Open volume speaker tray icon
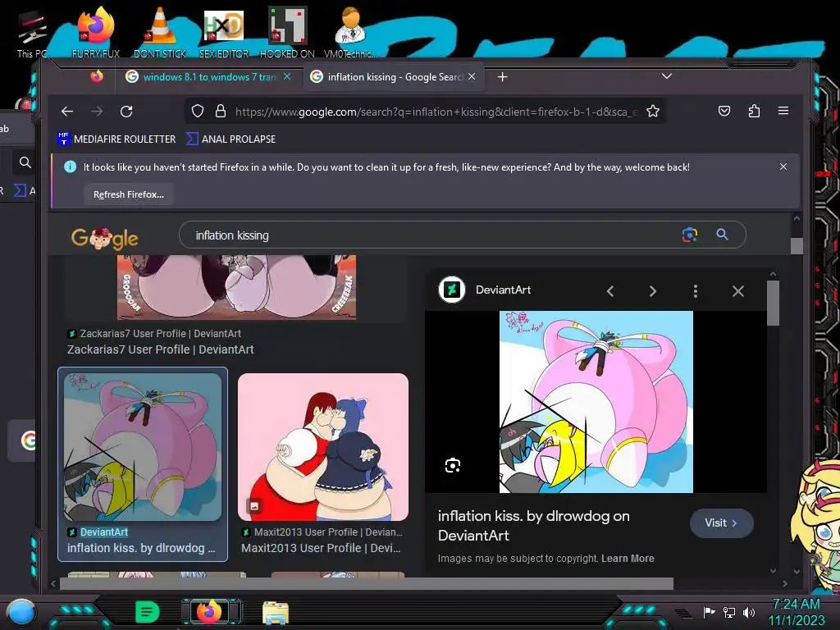This screenshot has width=840, height=630. 748,612
